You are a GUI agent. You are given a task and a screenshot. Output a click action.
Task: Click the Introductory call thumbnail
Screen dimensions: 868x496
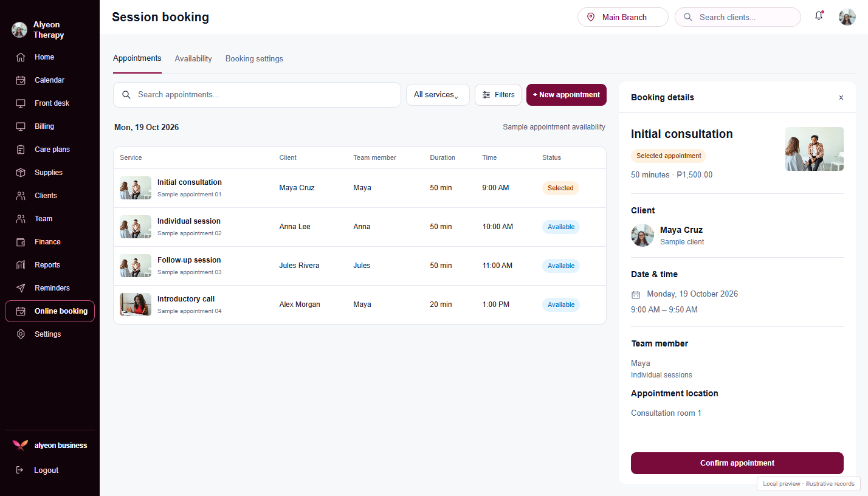pyautogui.click(x=136, y=305)
